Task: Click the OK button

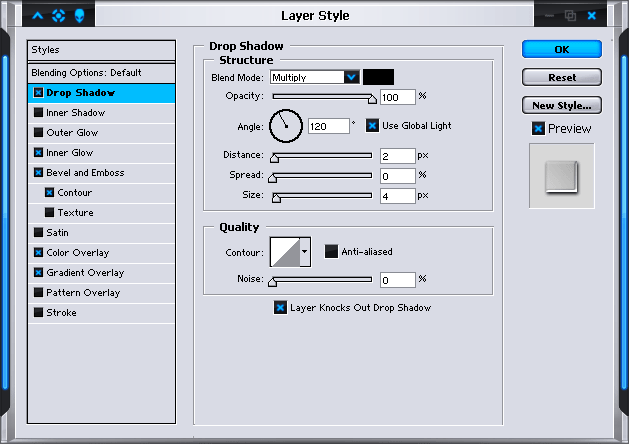Action: click(x=562, y=49)
